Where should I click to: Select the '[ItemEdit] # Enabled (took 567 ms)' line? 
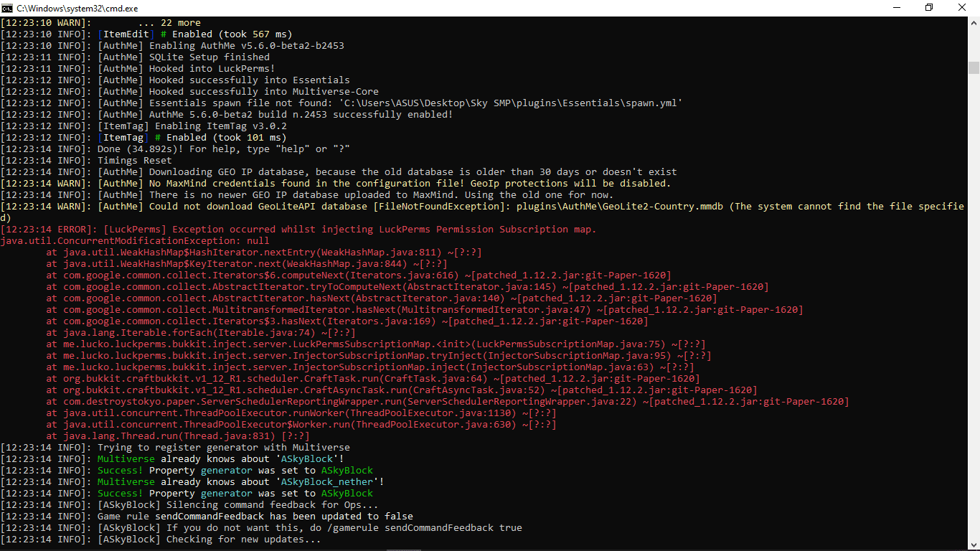click(x=146, y=34)
